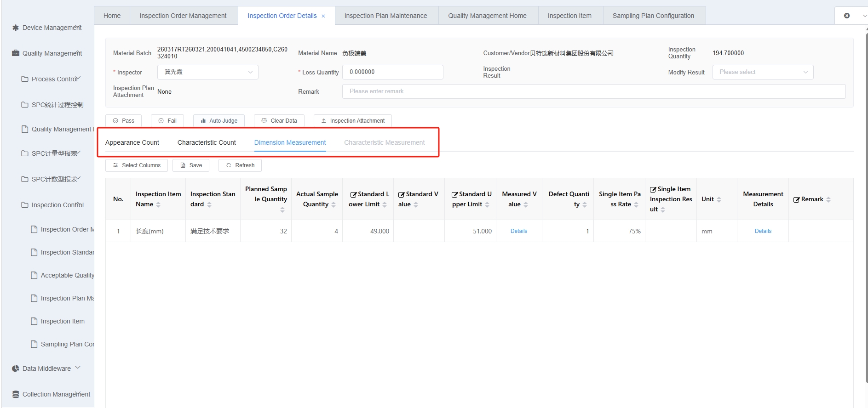
Task: Sort by Standard Upper Limit column
Action: [487, 204]
